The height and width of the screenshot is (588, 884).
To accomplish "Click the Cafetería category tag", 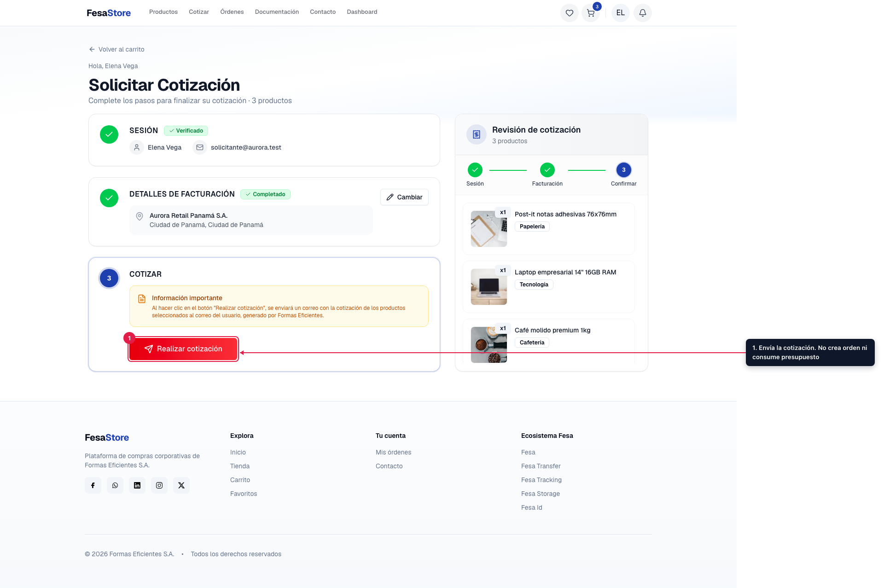I will [x=532, y=343].
